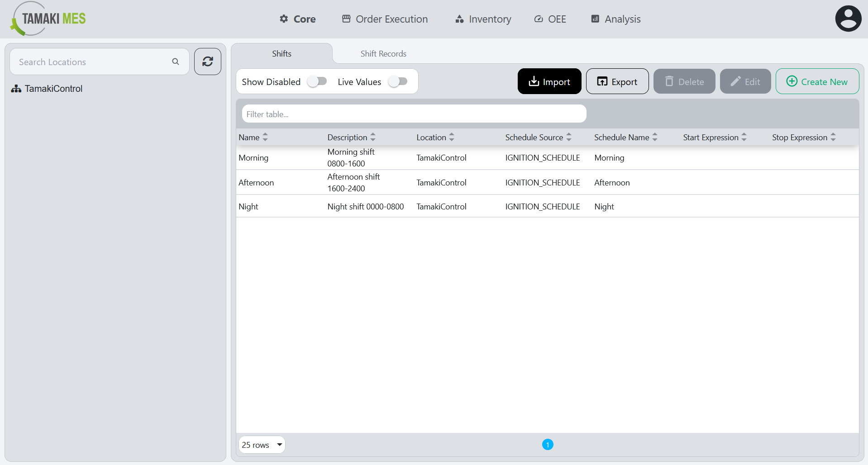The height and width of the screenshot is (465, 868).
Task: Enable the Show Disabled toggle
Action: 317,81
